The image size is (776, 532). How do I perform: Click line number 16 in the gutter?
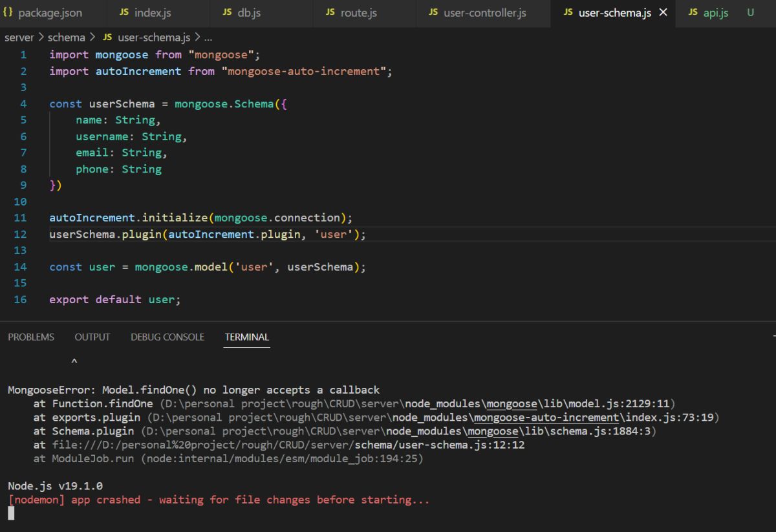point(20,299)
